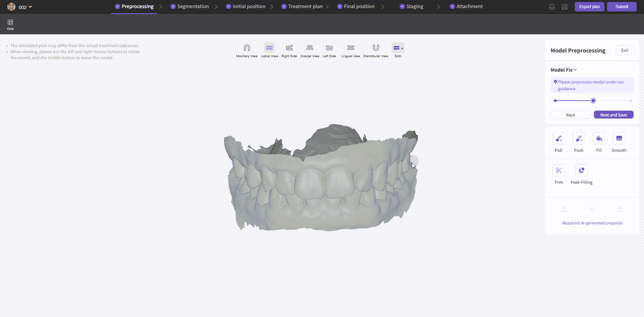Click the Back button
The width and height of the screenshot is (644, 317).
tap(570, 115)
